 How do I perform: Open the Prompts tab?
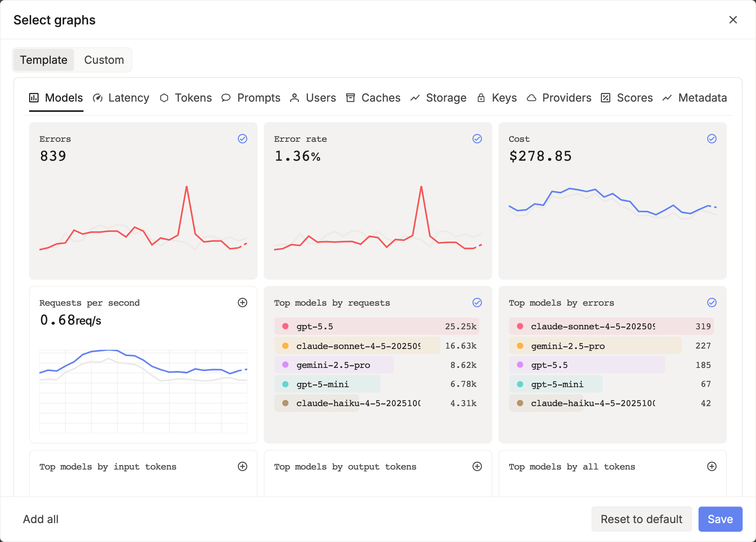coord(251,98)
